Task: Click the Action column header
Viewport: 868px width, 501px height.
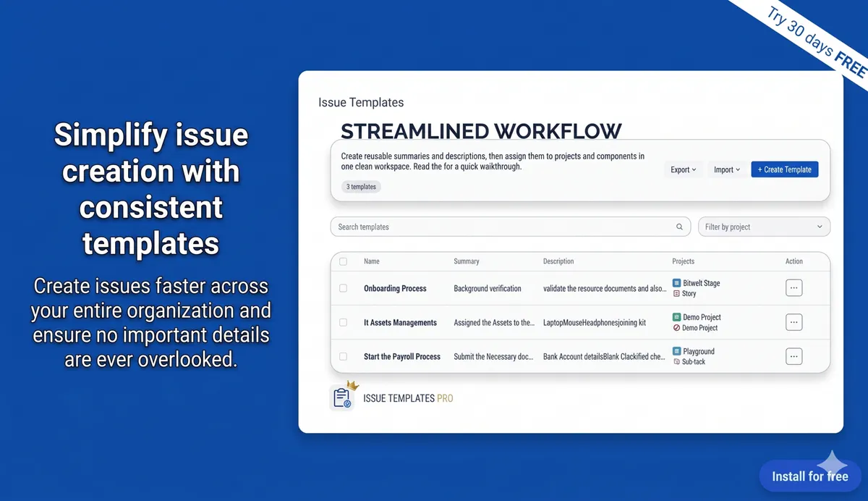Action: pyautogui.click(x=794, y=261)
